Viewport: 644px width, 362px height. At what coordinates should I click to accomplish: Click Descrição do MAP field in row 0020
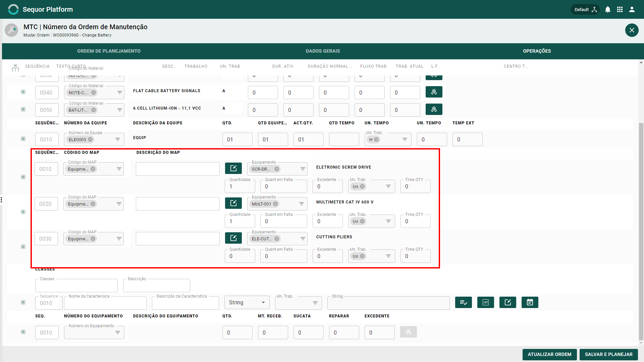(x=178, y=204)
